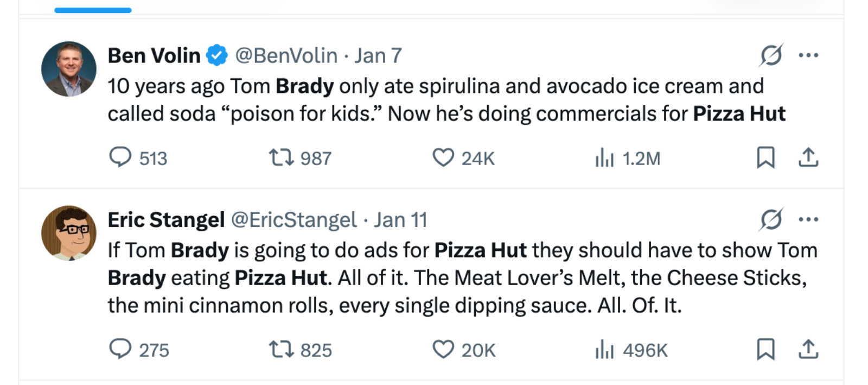
Task: Open @BenVolin's profile
Action: [284, 55]
